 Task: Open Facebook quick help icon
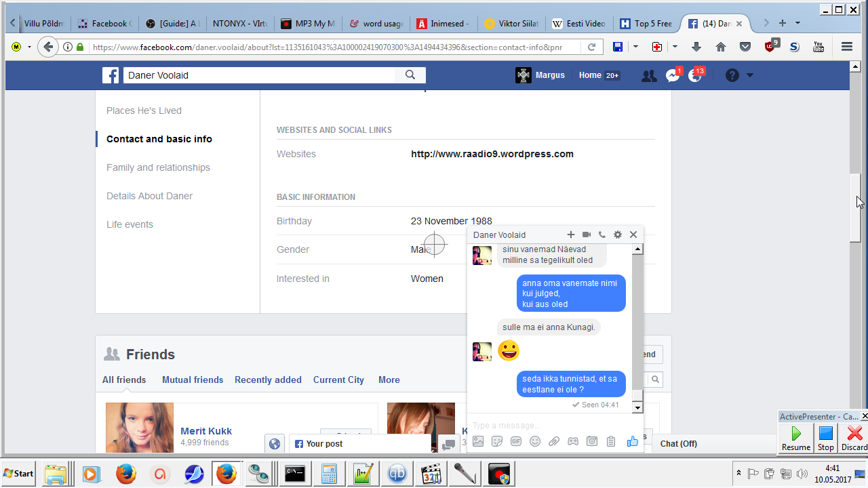point(732,75)
